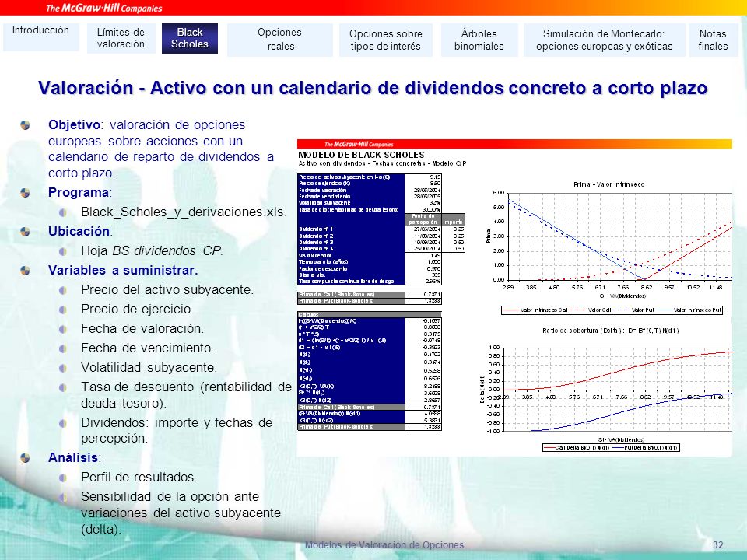Click the bullet icon beside Programa
Screen dimensions: 747x560
point(25,192)
